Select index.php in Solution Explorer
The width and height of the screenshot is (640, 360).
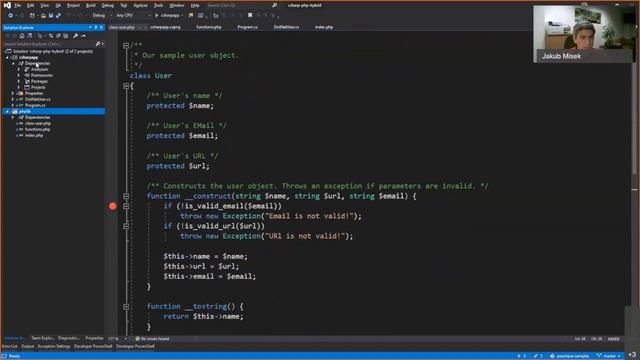[x=34, y=136]
